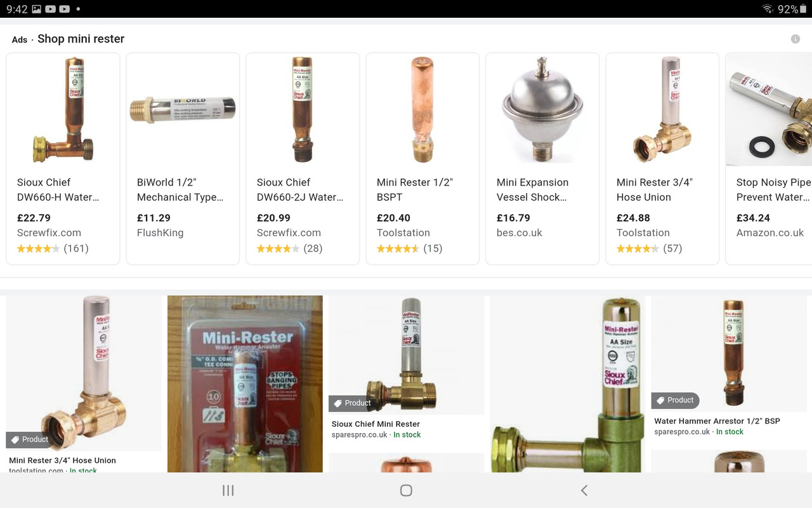Image resolution: width=812 pixels, height=508 pixels.
Task: Tap the ads info icon
Action: (x=795, y=39)
